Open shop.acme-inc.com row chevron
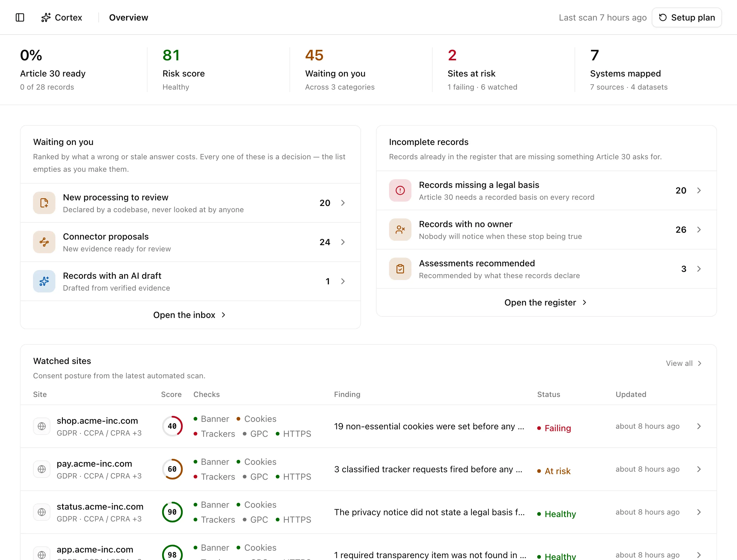The height and width of the screenshot is (560, 737). click(x=699, y=426)
